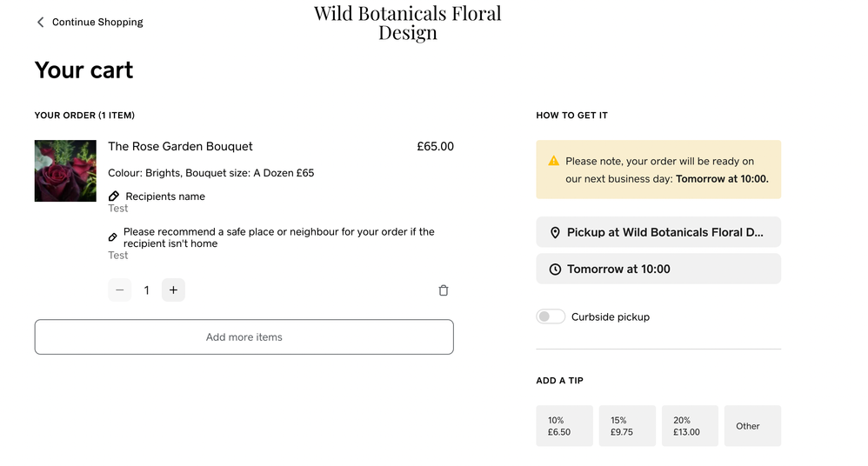
Task: Delete item using the trash icon
Action: 444,290
